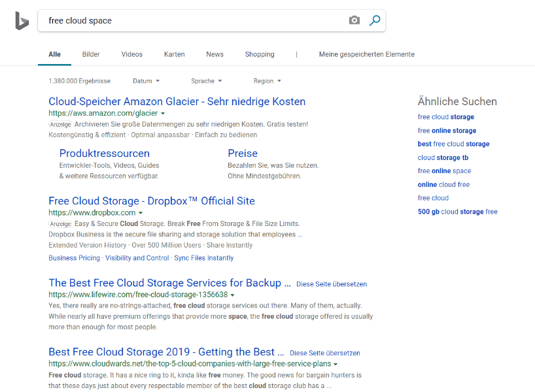The image size is (535, 392).
Task: Click the magnifying glass search icon
Action: point(375,20)
